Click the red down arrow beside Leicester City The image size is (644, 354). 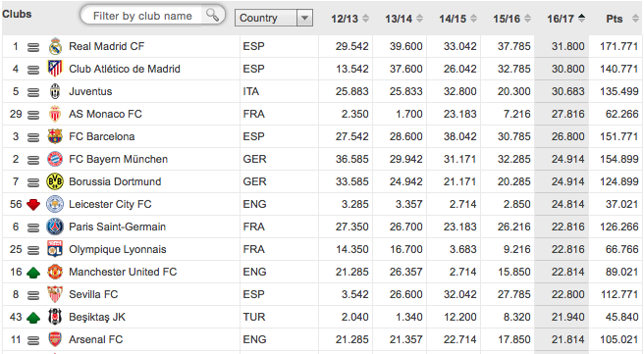click(33, 204)
